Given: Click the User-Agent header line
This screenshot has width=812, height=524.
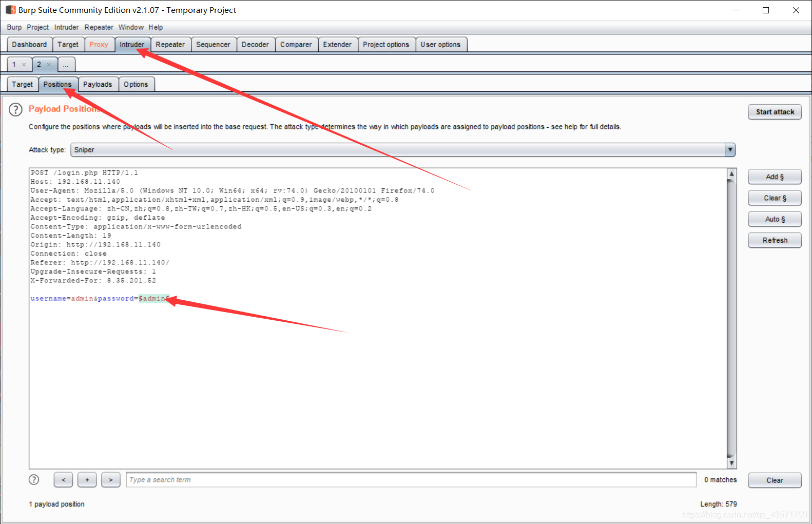Looking at the screenshot, I should [x=232, y=191].
